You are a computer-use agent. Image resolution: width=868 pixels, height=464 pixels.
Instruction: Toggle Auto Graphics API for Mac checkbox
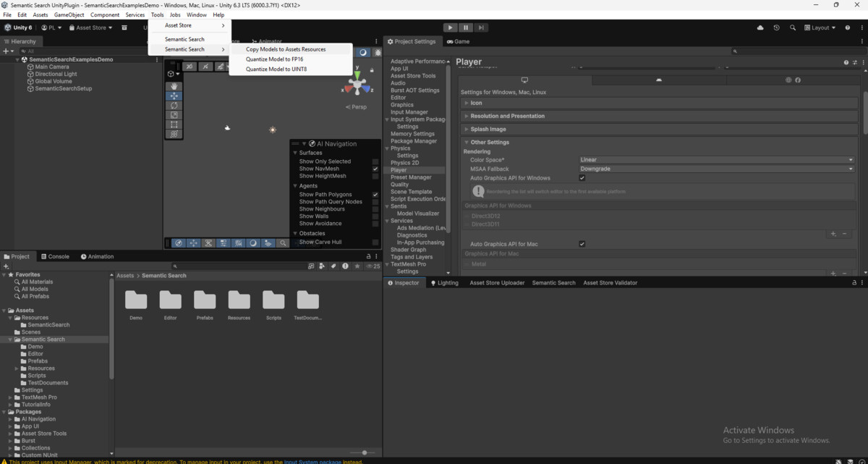tap(582, 244)
